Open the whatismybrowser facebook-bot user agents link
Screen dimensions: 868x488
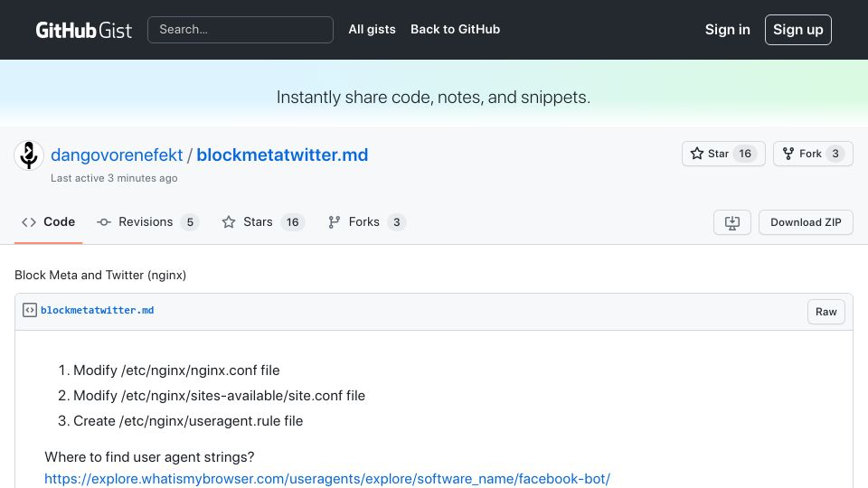click(x=327, y=479)
